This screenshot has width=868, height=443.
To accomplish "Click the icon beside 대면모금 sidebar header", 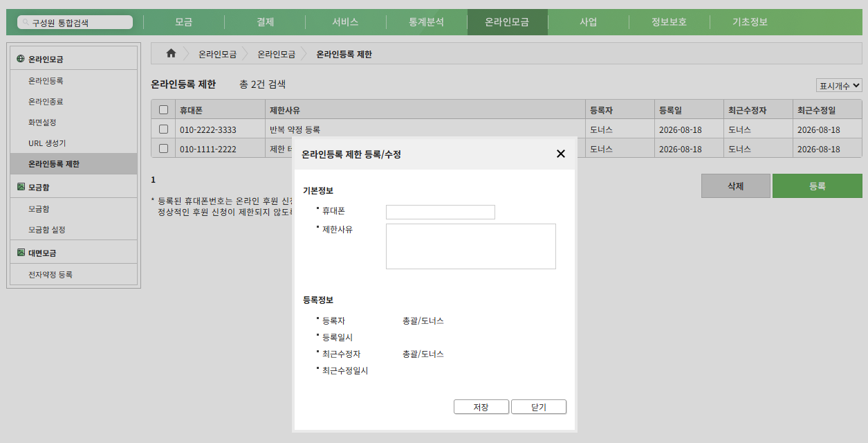I will (x=21, y=253).
